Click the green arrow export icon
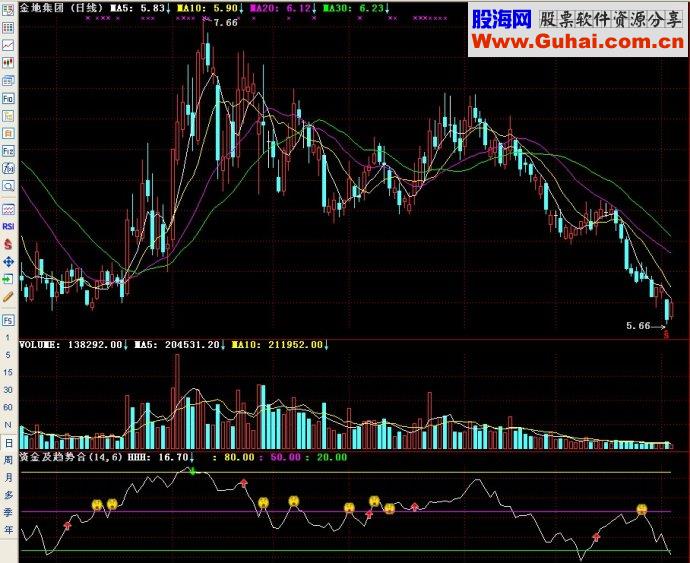Viewport: 690px width, 563px height. pyautogui.click(x=8, y=279)
